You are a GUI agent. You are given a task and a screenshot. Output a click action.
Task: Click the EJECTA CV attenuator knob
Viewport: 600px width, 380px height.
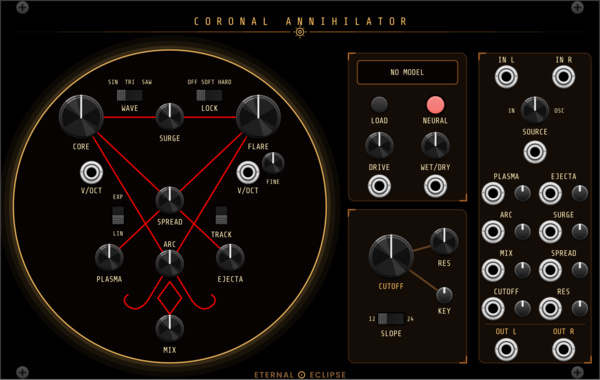pyautogui.click(x=580, y=193)
